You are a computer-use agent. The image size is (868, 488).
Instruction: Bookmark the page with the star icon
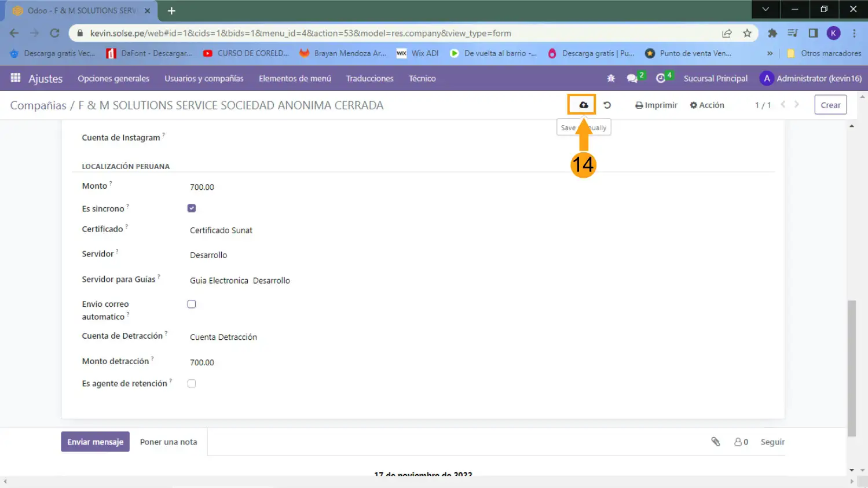(x=748, y=33)
